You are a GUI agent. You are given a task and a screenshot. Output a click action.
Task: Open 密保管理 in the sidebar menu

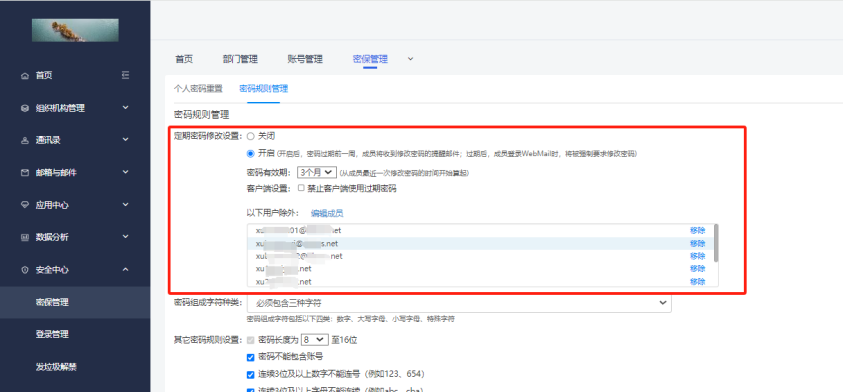[x=75, y=302]
